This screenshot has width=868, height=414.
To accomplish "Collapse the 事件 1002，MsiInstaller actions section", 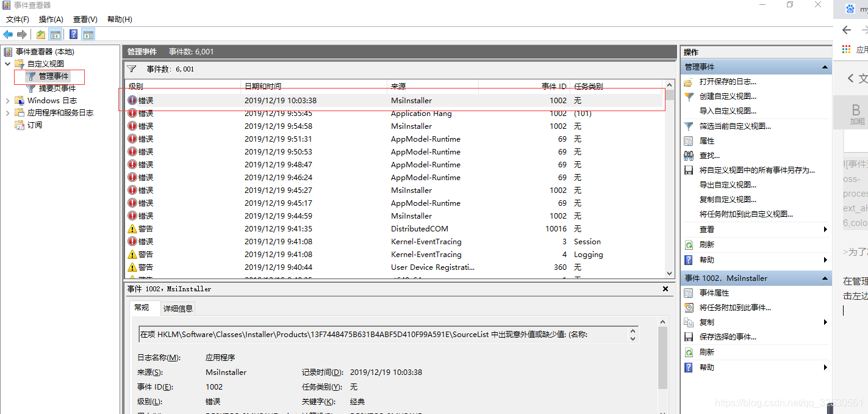I will pos(825,278).
